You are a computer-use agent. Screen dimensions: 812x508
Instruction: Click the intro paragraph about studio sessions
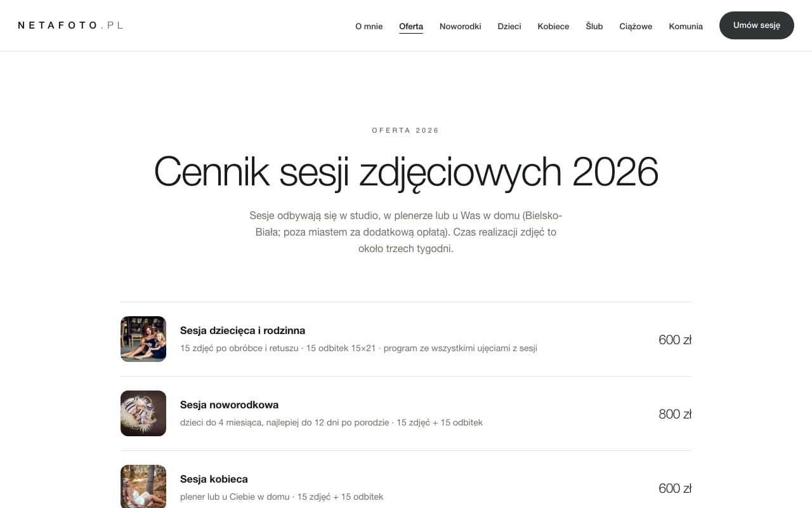406,232
